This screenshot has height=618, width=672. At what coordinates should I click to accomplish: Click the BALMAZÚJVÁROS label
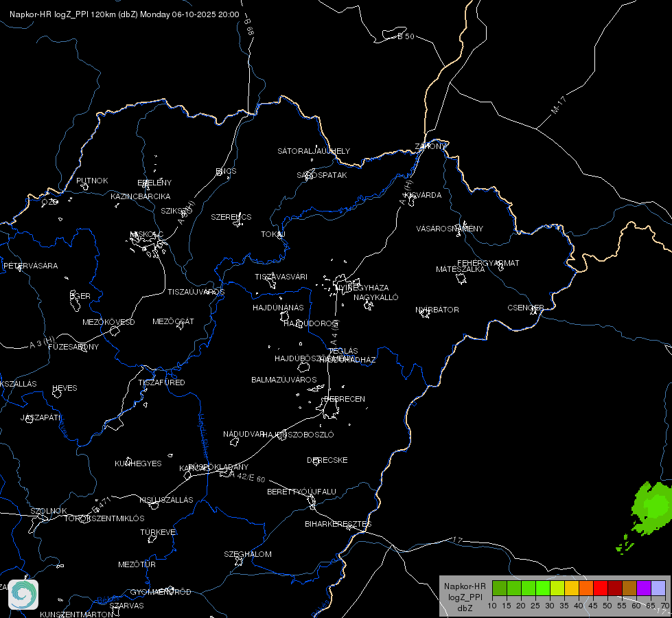pyautogui.click(x=283, y=380)
